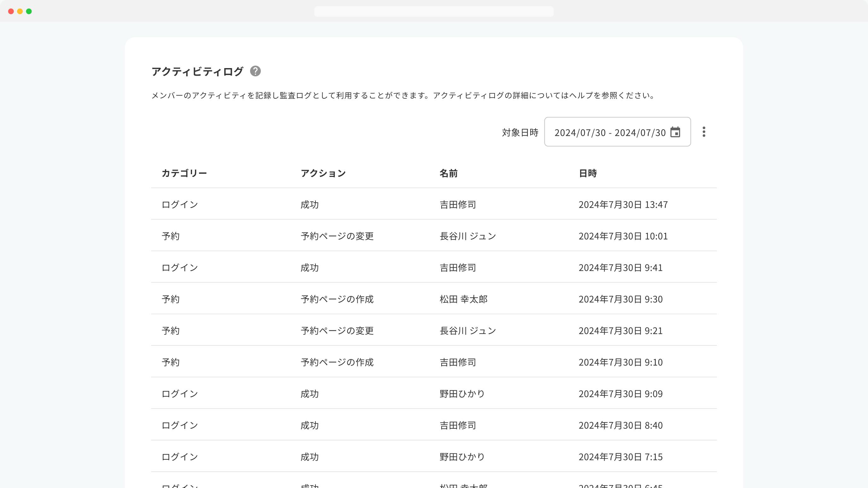Click 野田ひかり in the 9:09 row
Screen dimensions: 868x488
point(462,394)
